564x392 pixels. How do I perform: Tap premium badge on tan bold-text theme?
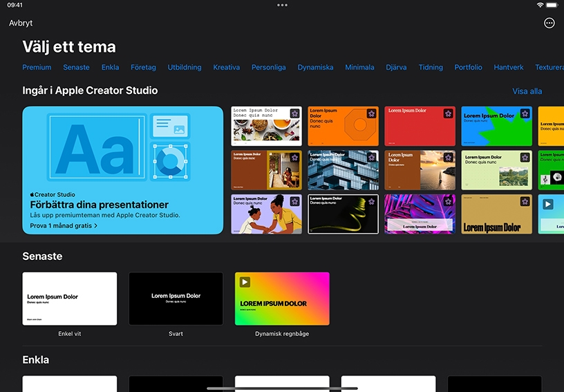(525, 201)
